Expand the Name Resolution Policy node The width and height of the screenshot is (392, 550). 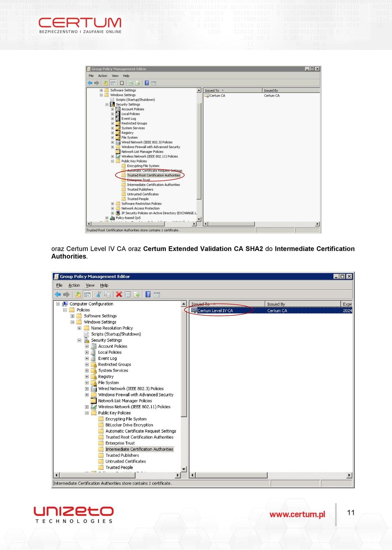point(79,328)
